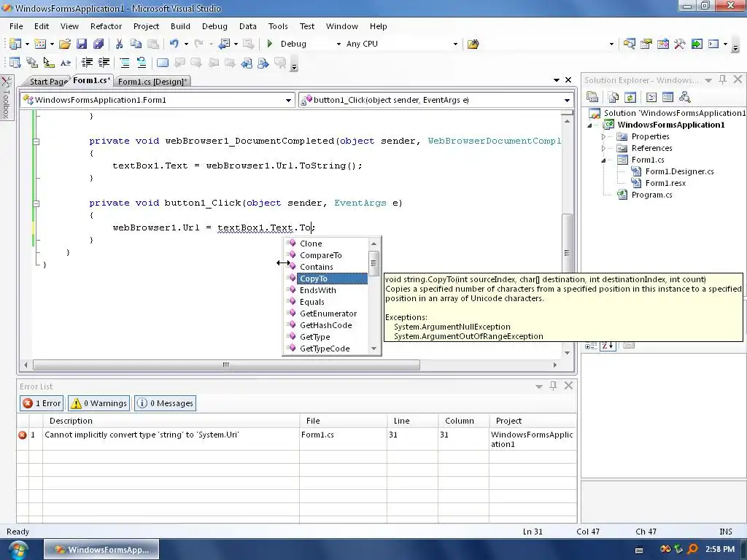
Task: Click the editor horizontal scrollbar thumb
Action: pyautogui.click(x=226, y=365)
